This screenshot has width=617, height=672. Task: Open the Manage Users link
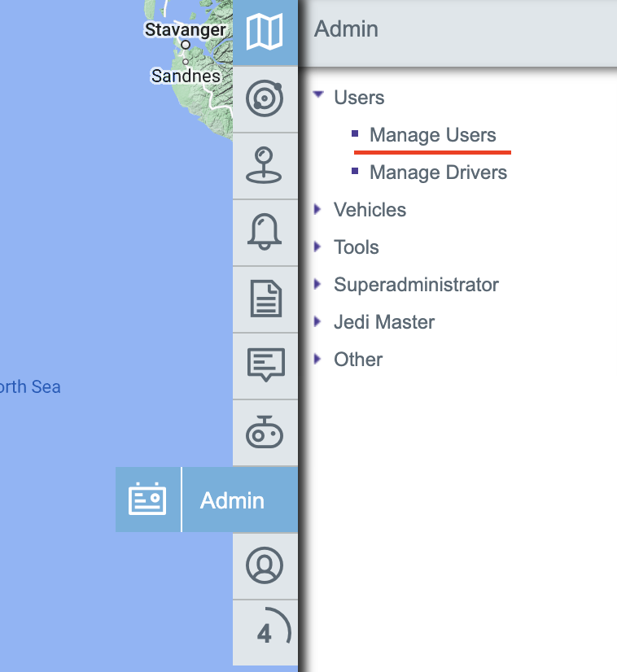click(432, 135)
